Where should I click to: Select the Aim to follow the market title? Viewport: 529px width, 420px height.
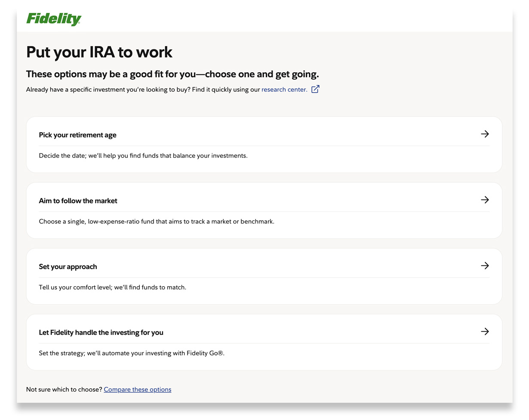[78, 201]
